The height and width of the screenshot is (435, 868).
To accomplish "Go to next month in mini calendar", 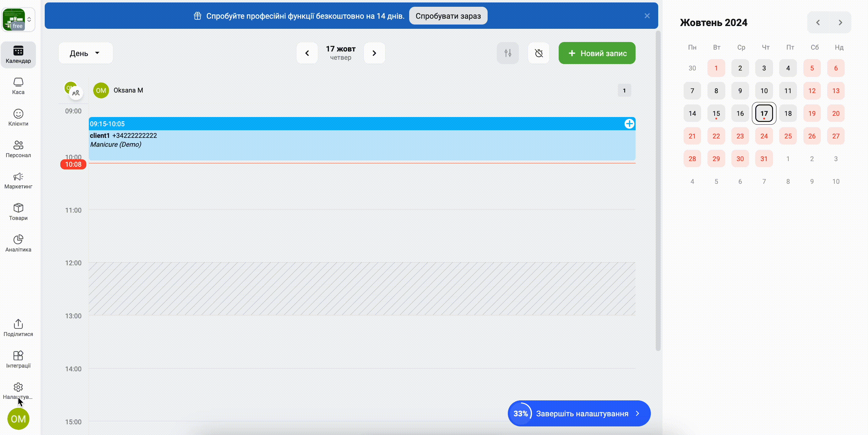I will pyautogui.click(x=840, y=23).
